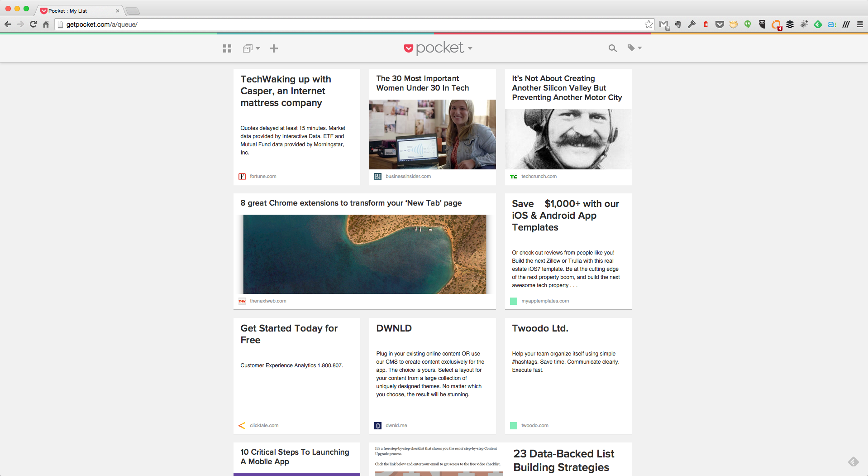This screenshot has width=868, height=476.
Task: Open the Hangouts extension icon
Action: 748,24
